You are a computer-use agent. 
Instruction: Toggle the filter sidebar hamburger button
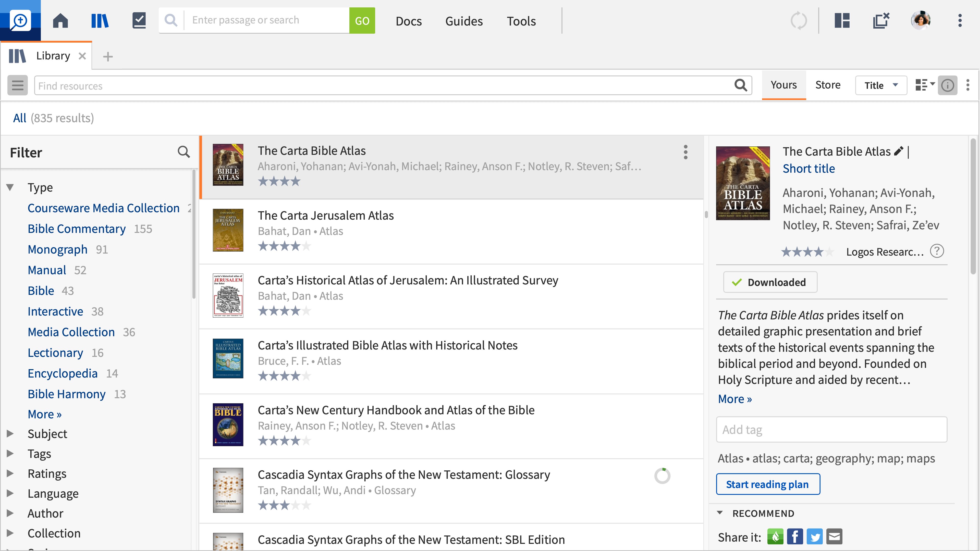click(x=18, y=85)
